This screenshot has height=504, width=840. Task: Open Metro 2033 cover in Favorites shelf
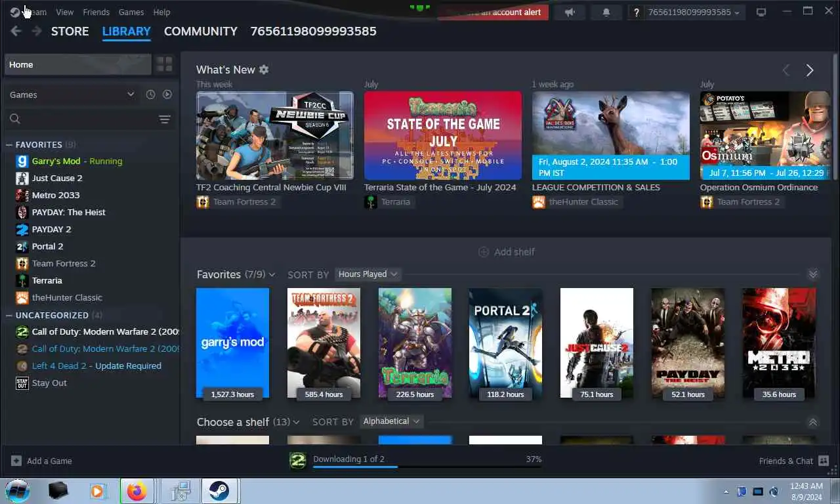click(779, 343)
